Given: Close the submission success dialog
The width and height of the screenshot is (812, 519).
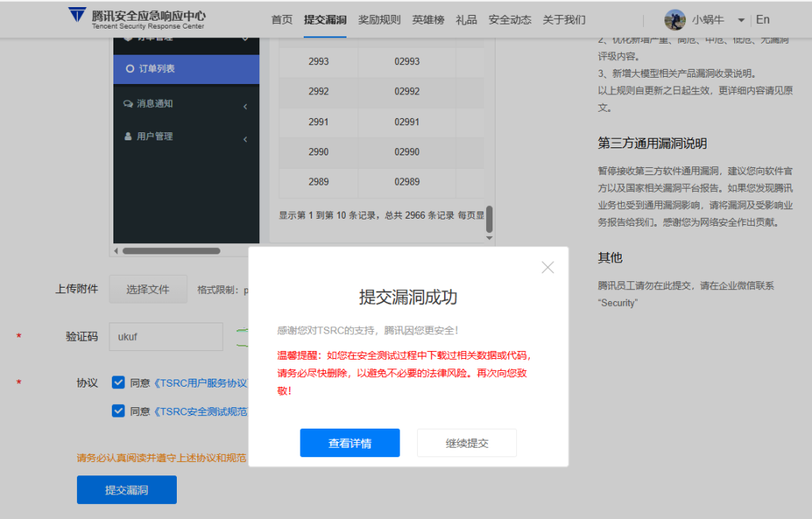Looking at the screenshot, I should [547, 267].
